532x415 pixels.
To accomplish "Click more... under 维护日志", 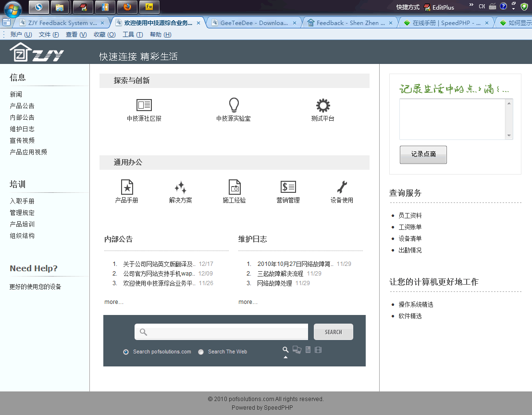I will (247, 302).
